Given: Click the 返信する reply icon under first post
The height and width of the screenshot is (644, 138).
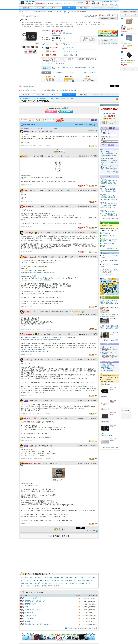Looking at the screenshot, I should click(59, 151).
